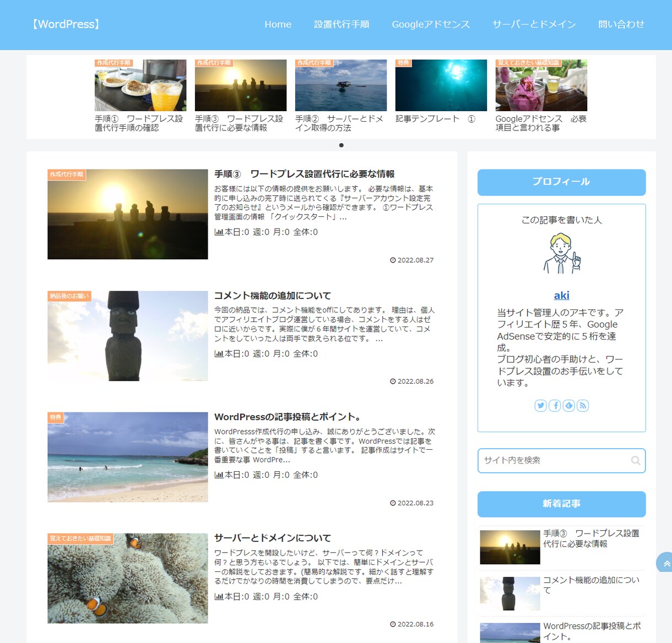This screenshot has height=643, width=672.
Task: Click view counter under コメント機能の追加について
Action: (266, 354)
